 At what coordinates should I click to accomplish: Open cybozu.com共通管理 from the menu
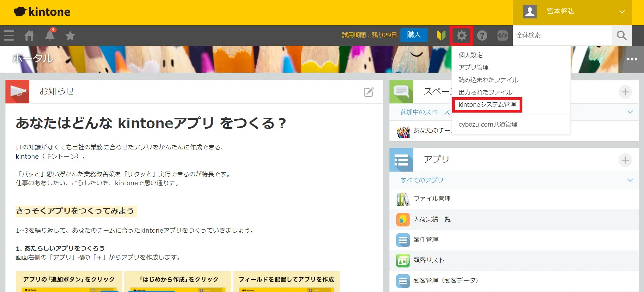coord(488,125)
